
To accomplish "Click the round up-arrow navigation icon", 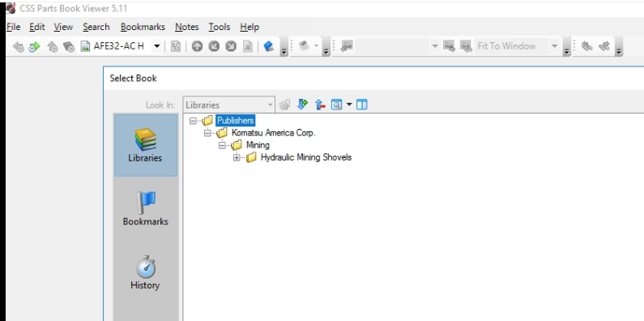I will [x=197, y=46].
